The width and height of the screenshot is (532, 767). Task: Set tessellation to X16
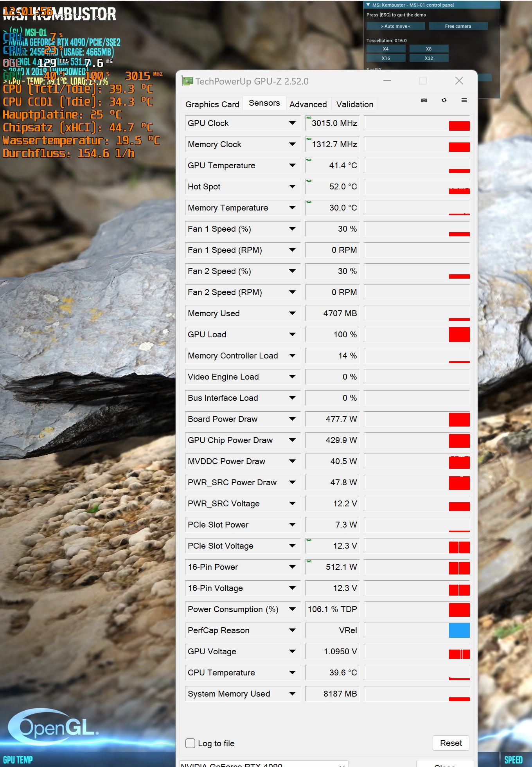pos(386,58)
